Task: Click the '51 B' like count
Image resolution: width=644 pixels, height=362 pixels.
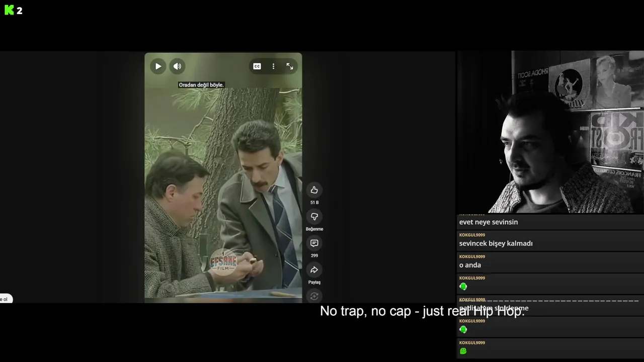Action: tap(314, 203)
